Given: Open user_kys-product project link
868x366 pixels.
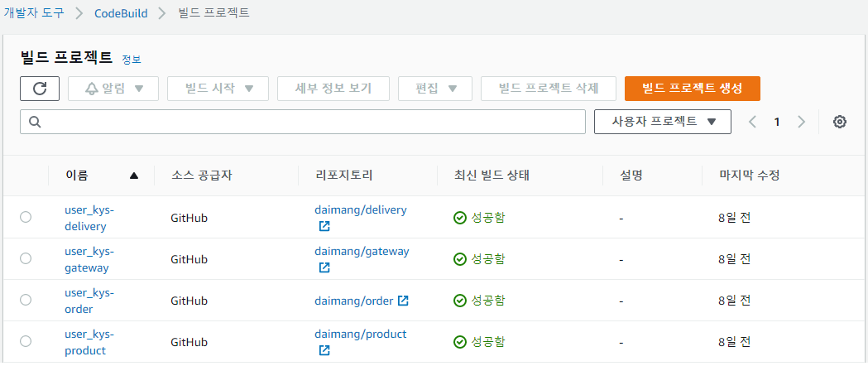Looking at the screenshot, I should (89, 342).
